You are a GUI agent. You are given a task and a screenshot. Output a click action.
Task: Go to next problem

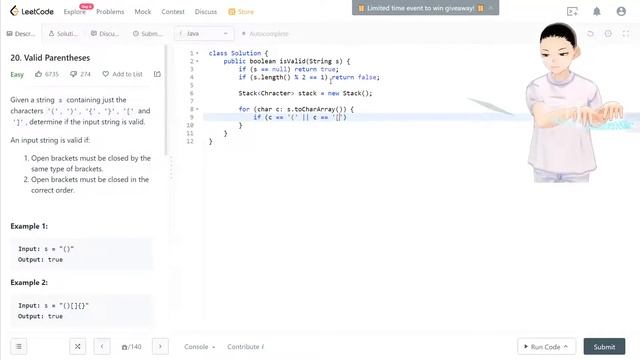pos(160,347)
